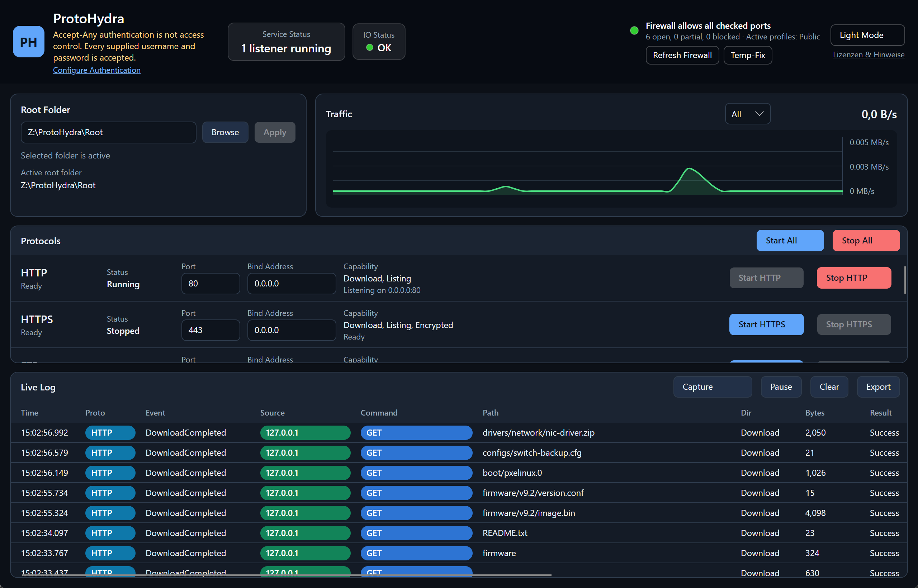The image size is (918, 588).
Task: Open the Traffic filter dropdown showing All
Action: (748, 114)
